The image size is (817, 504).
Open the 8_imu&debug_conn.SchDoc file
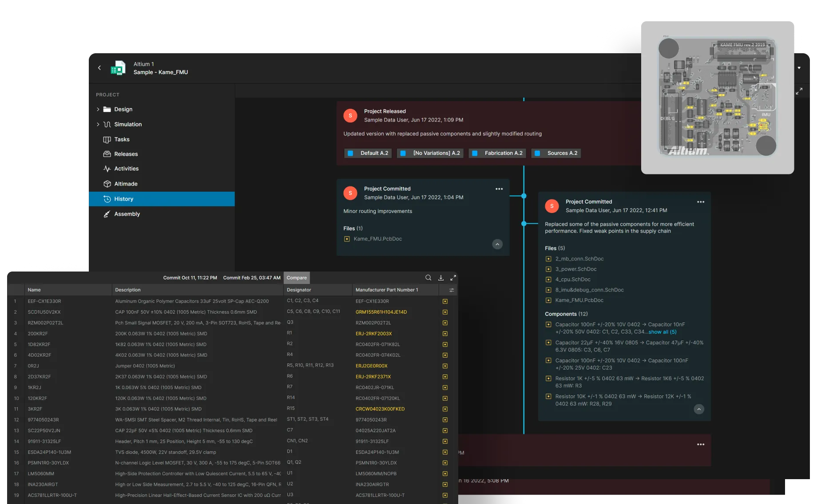tap(589, 290)
